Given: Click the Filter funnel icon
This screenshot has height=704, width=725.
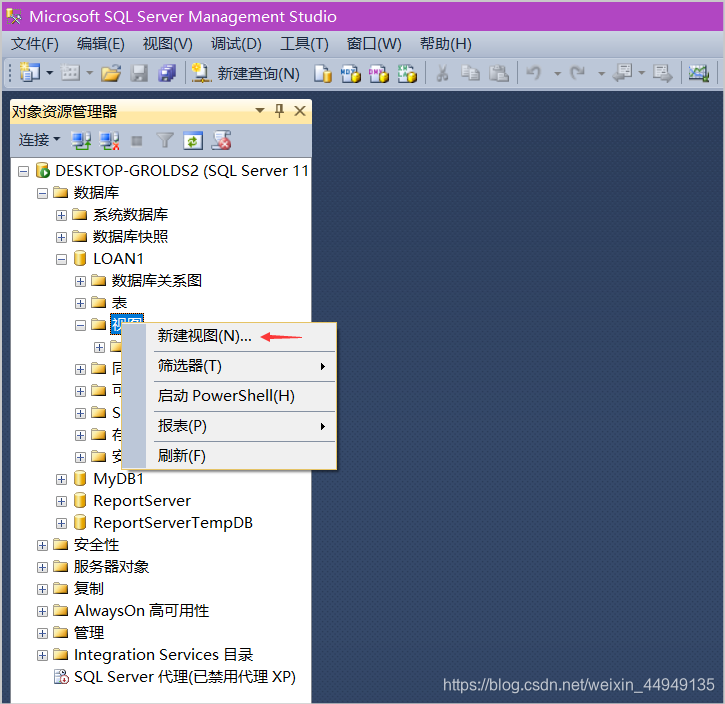Looking at the screenshot, I should pyautogui.click(x=165, y=140).
